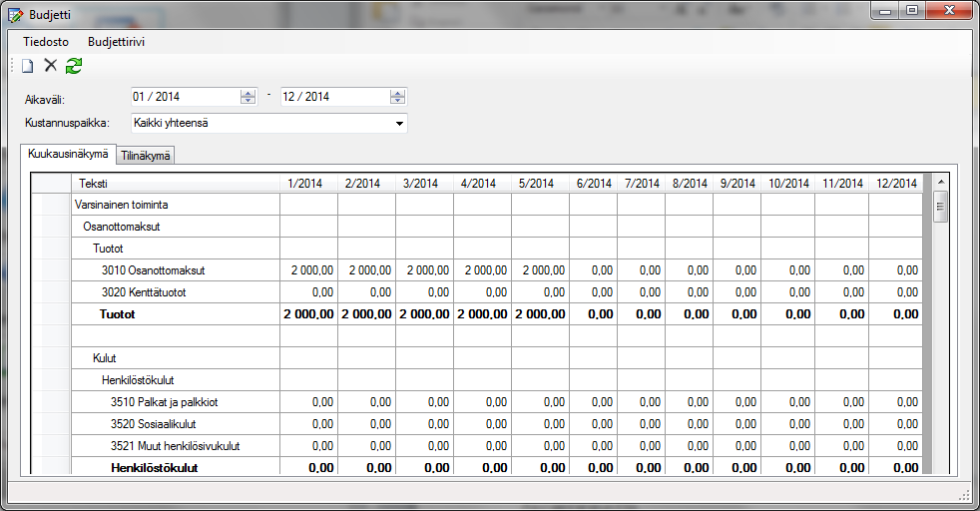This screenshot has height=511, width=980.
Task: Switch to the Tilinäkymä tab
Action: click(x=146, y=156)
